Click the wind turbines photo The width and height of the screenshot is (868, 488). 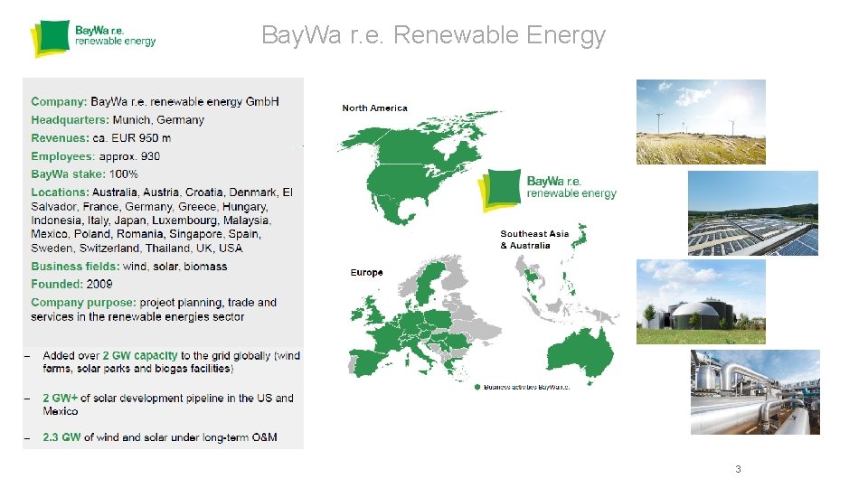tap(701, 122)
